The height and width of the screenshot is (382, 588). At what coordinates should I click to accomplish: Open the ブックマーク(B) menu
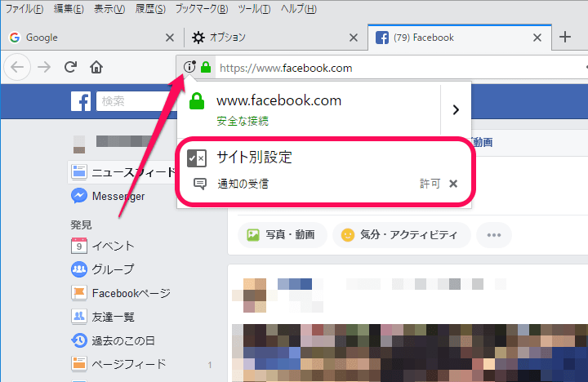(202, 9)
